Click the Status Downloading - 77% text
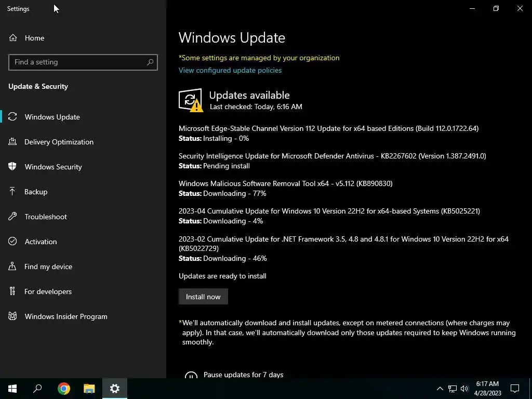 point(222,193)
